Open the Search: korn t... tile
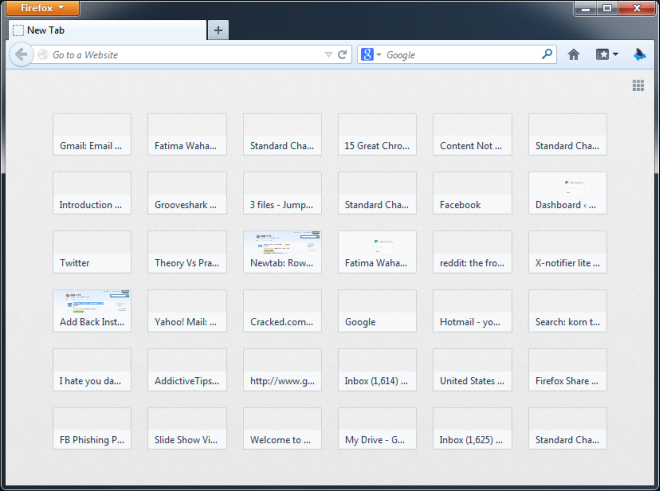 pyautogui.click(x=567, y=311)
